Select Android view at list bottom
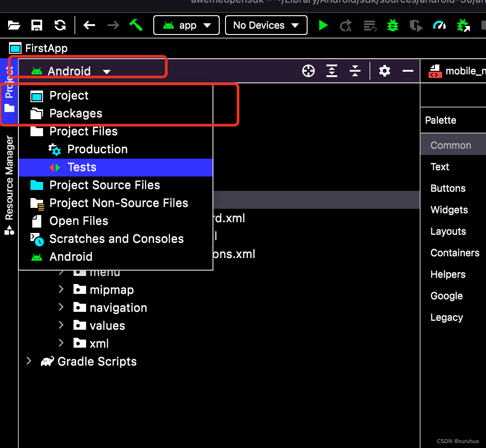Screen dimensions: 486x448 tap(116, 257)
